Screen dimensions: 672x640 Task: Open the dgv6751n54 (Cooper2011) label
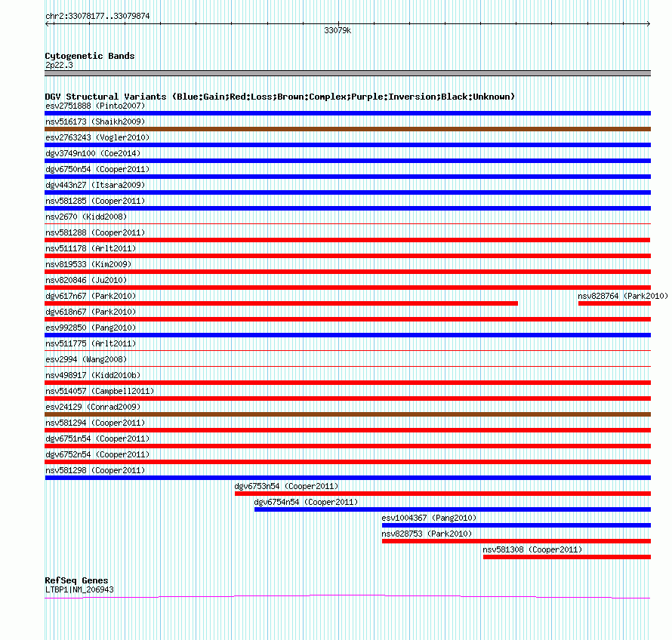click(x=97, y=438)
